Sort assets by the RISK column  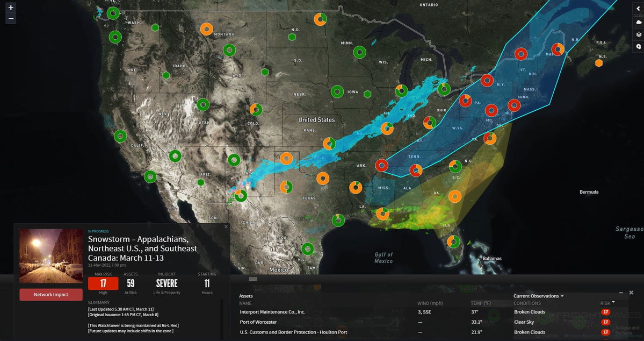pyautogui.click(x=607, y=303)
